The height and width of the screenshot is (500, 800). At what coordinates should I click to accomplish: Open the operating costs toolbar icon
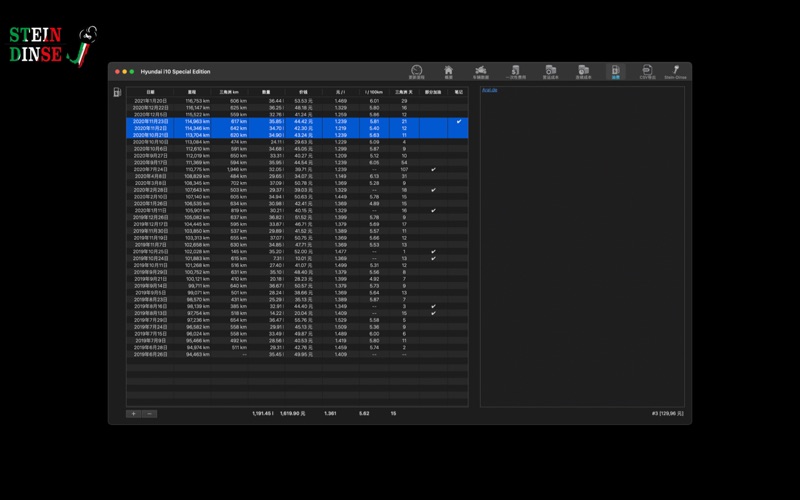pyautogui.click(x=551, y=71)
